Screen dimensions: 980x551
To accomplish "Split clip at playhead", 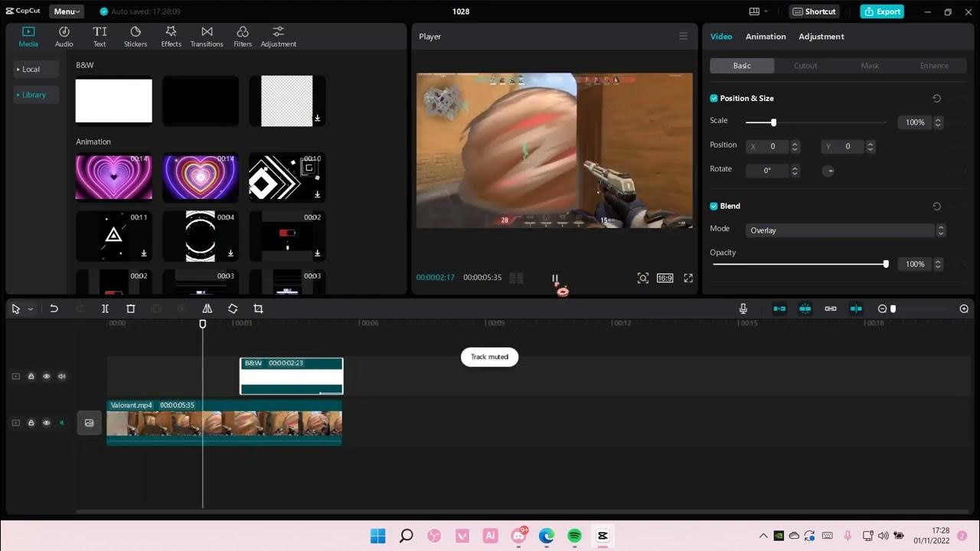I will (x=105, y=308).
